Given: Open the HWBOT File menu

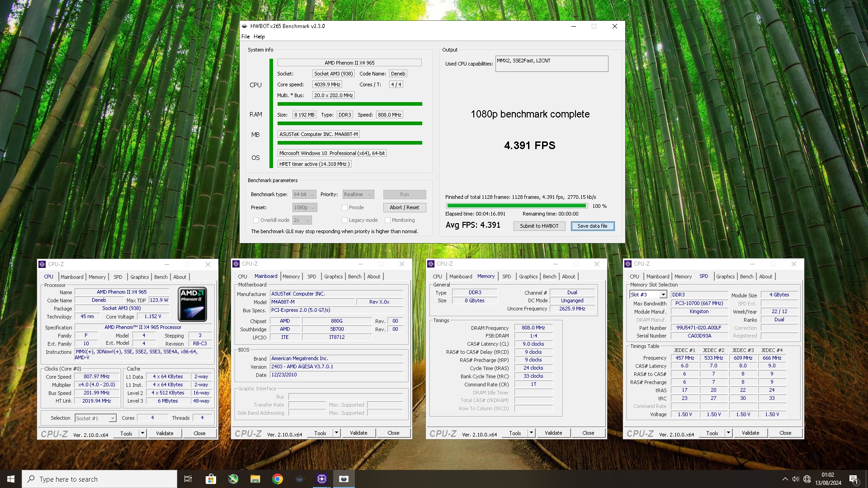Looking at the screenshot, I should click(245, 37).
